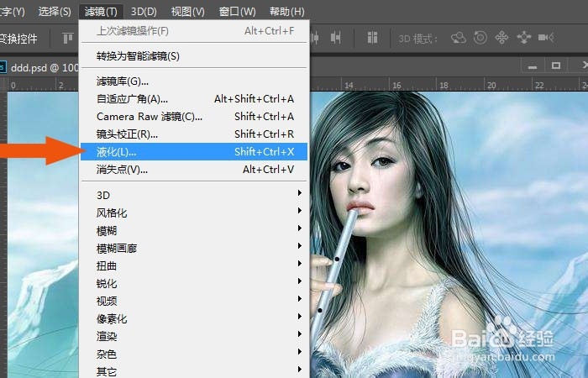This screenshot has height=378, width=588.
Task: Launch Camera Raw 滤镜(C)...
Action: point(194,117)
